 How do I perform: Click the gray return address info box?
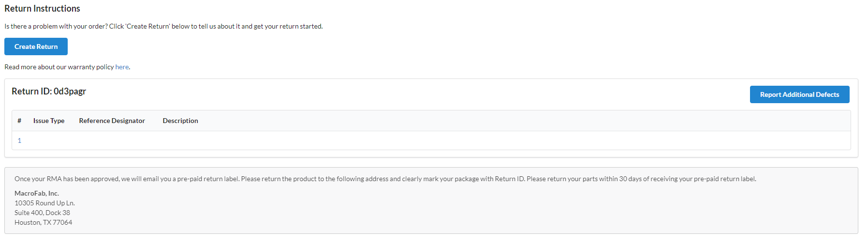[x=431, y=201]
